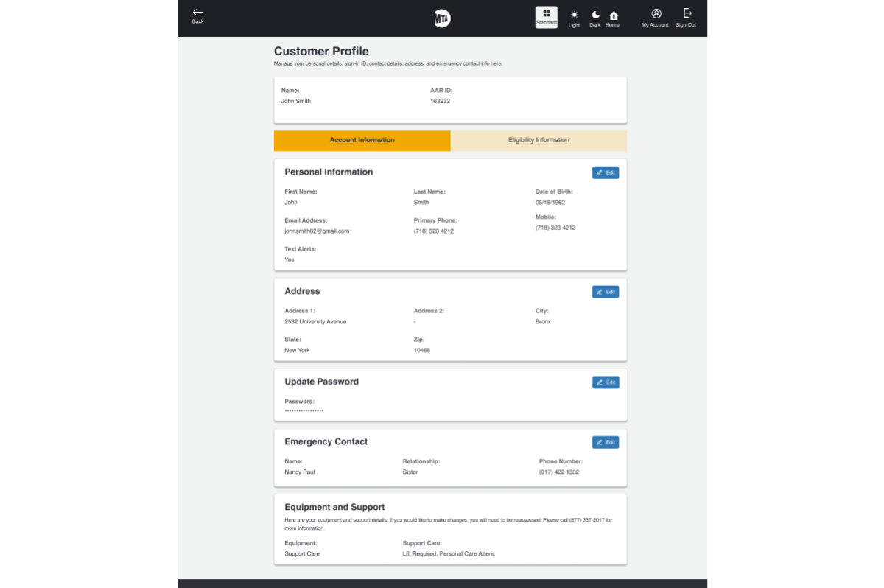The image size is (884, 588).
Task: Switch to Dark theme moon icon
Action: click(x=595, y=15)
